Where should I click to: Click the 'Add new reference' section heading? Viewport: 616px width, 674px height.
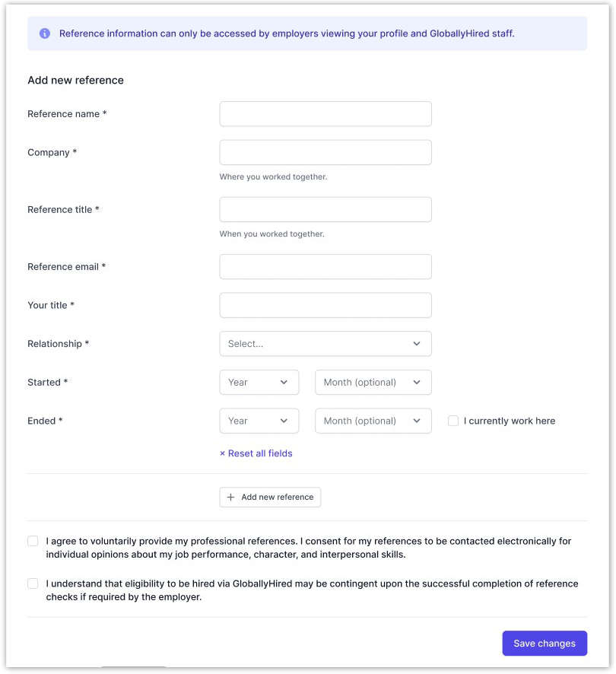click(75, 81)
